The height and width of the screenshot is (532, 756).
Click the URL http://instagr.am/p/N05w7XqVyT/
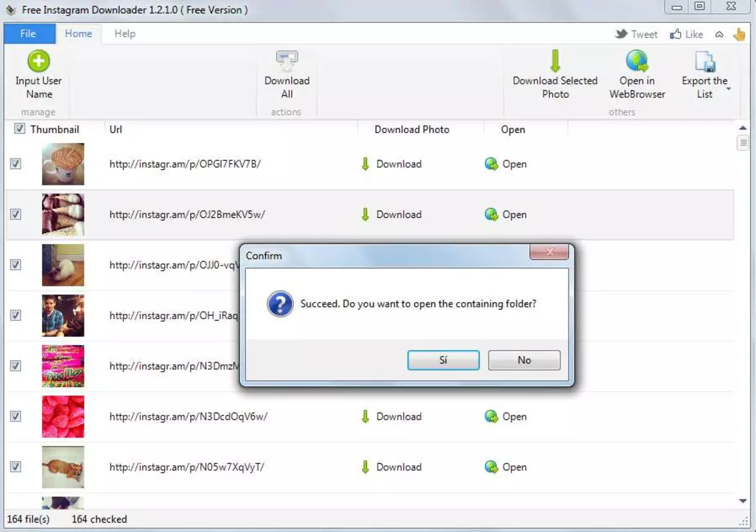tap(187, 467)
